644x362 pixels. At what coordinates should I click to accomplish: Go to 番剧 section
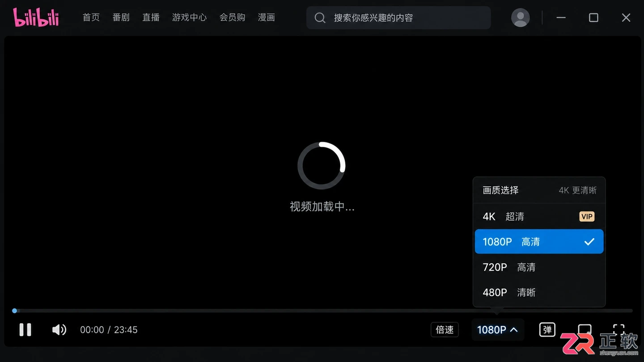coord(121,17)
